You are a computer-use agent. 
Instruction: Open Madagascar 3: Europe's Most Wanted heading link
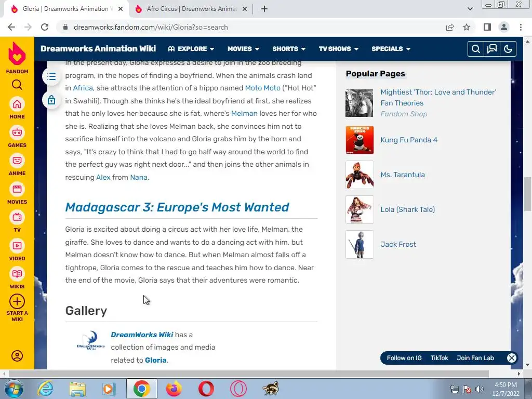pos(177,207)
